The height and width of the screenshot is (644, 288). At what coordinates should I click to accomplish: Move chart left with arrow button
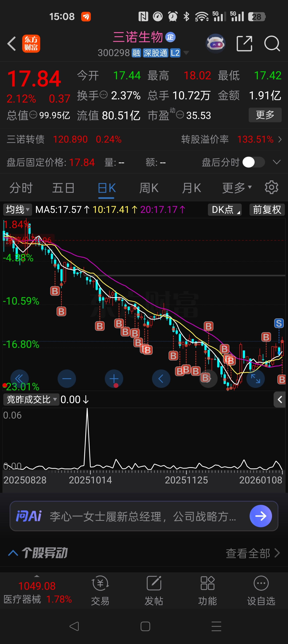[x=161, y=378]
